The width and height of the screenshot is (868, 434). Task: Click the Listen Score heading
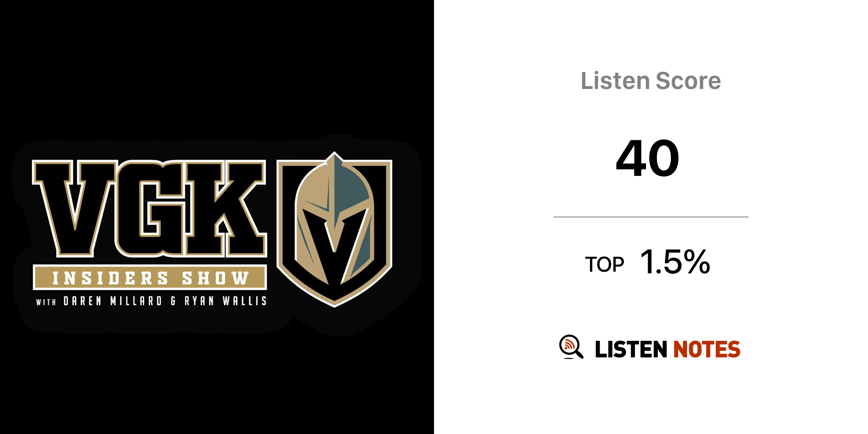(x=651, y=81)
